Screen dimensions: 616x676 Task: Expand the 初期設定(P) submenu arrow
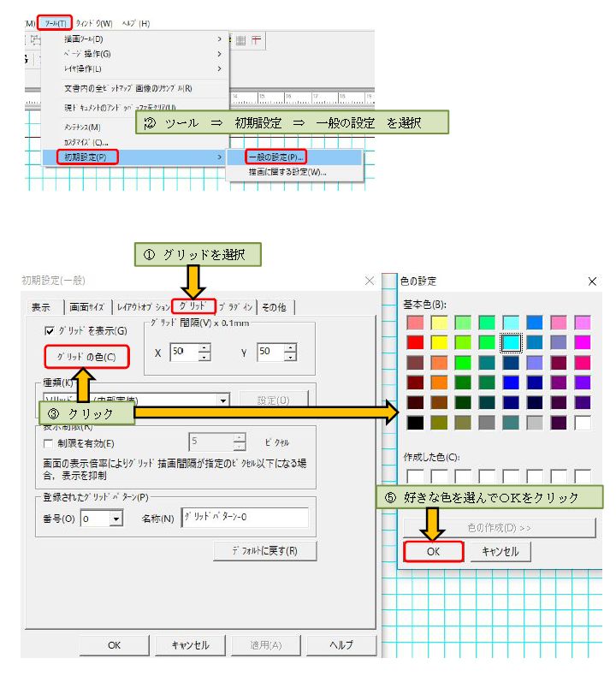click(219, 157)
